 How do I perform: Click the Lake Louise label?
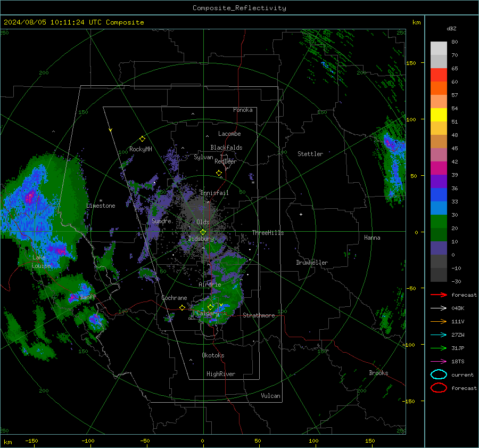(x=42, y=262)
